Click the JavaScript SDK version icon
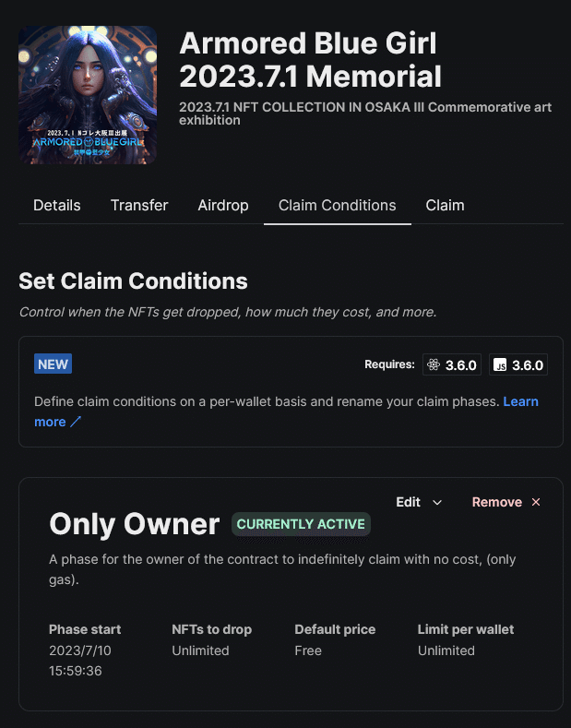 point(501,365)
